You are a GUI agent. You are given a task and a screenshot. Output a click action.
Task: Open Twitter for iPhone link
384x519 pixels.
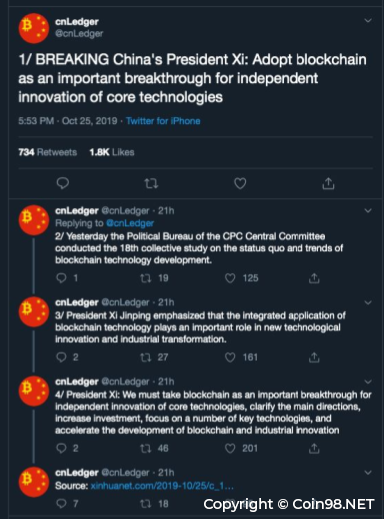(x=163, y=121)
